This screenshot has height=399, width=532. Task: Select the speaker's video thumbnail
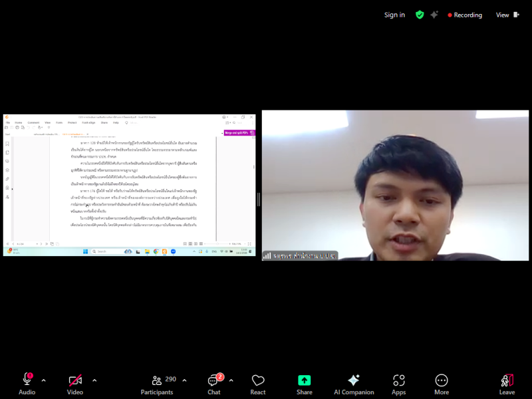pyautogui.click(x=395, y=186)
